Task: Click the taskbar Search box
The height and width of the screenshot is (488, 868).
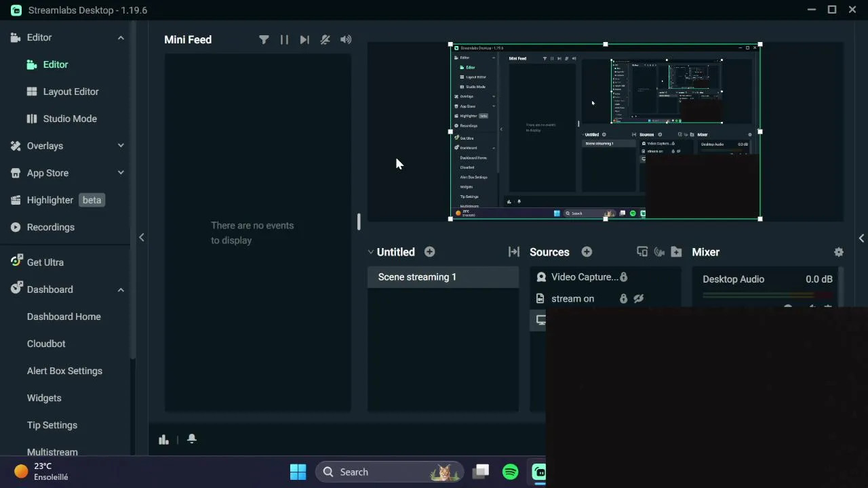Action: 389,472
